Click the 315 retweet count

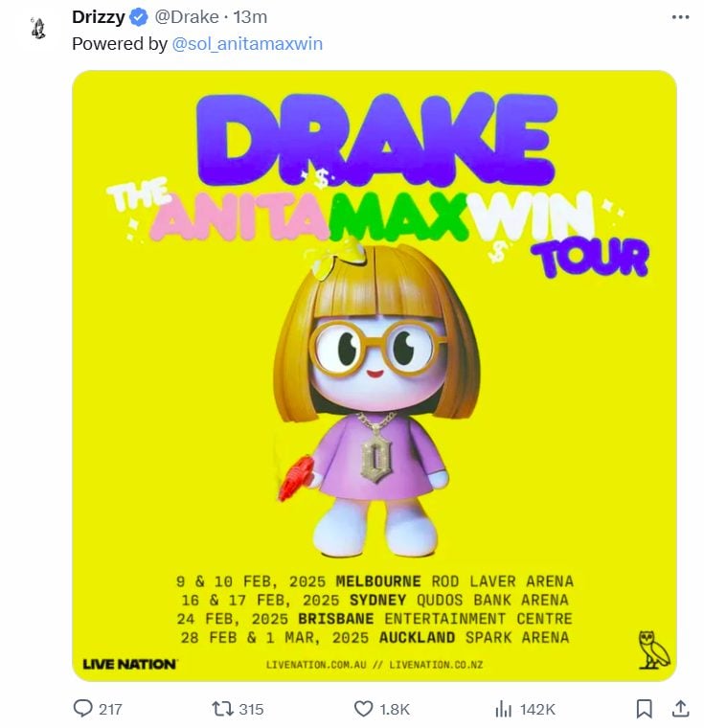tap(251, 709)
